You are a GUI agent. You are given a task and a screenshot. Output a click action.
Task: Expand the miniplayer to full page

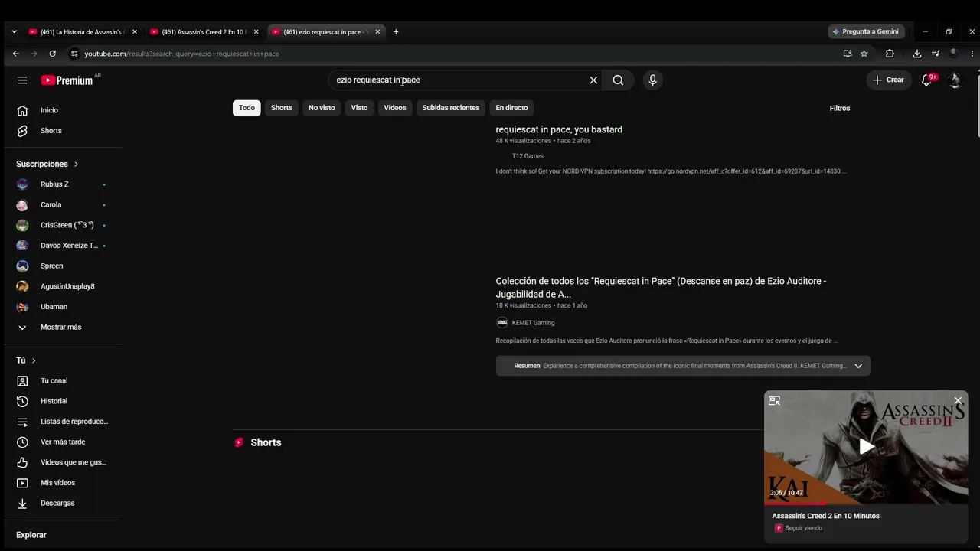774,400
